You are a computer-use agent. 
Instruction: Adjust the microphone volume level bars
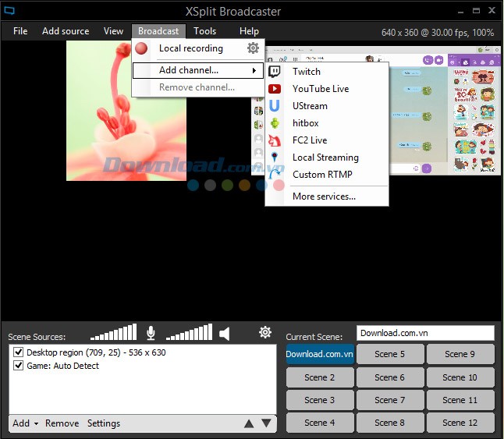point(113,331)
